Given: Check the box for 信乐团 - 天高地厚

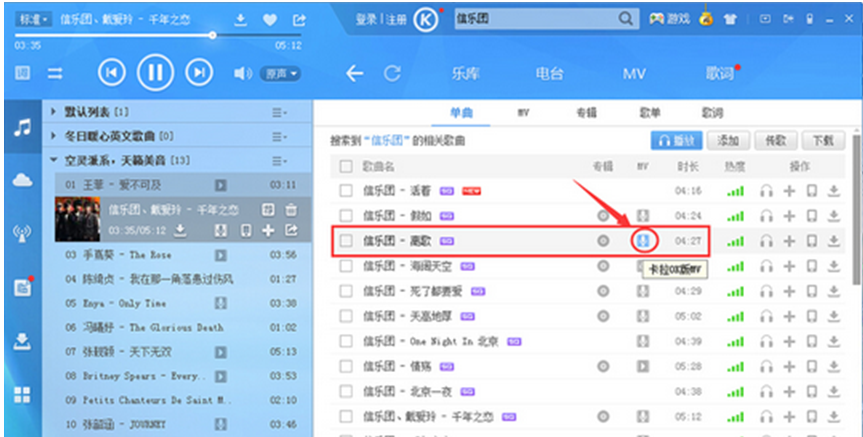Looking at the screenshot, I should click(346, 316).
